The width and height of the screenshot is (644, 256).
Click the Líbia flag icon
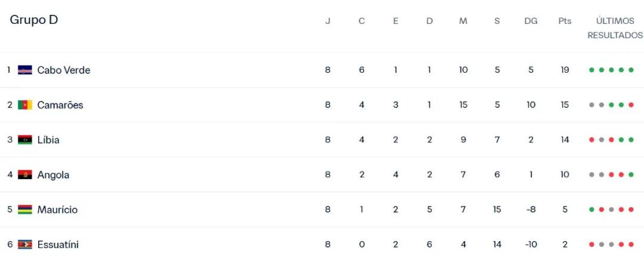tap(25, 140)
